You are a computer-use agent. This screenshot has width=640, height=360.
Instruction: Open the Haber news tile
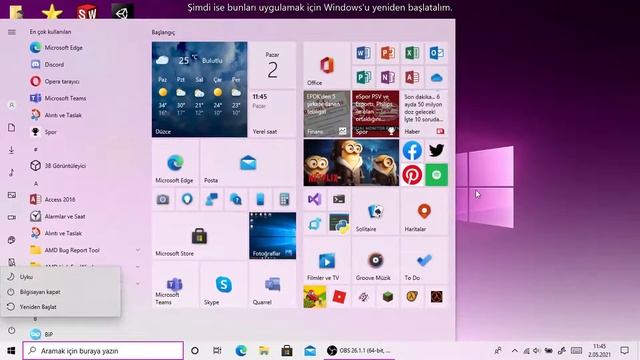pyautogui.click(x=424, y=114)
